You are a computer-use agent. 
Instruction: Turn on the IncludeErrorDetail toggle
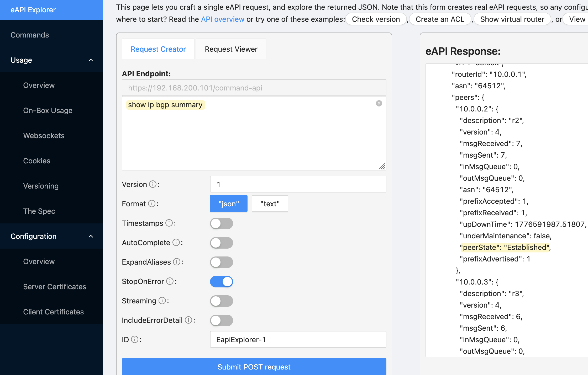pos(221,320)
